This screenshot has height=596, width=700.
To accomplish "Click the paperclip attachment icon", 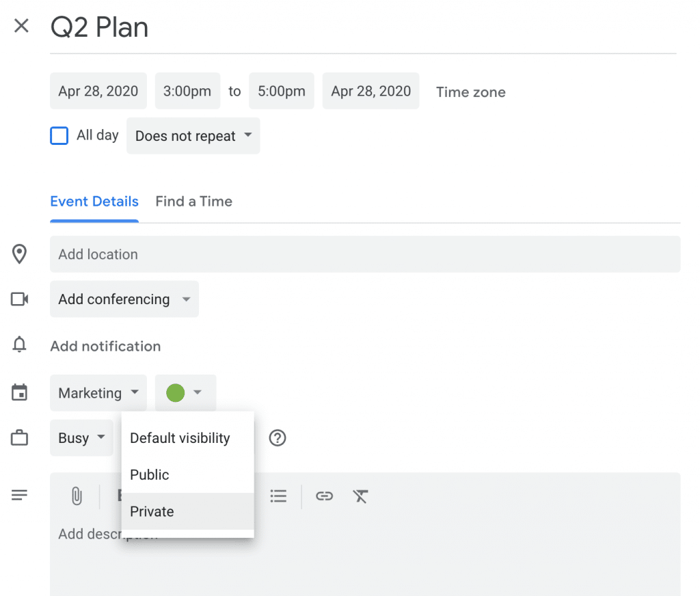I will coord(77,496).
